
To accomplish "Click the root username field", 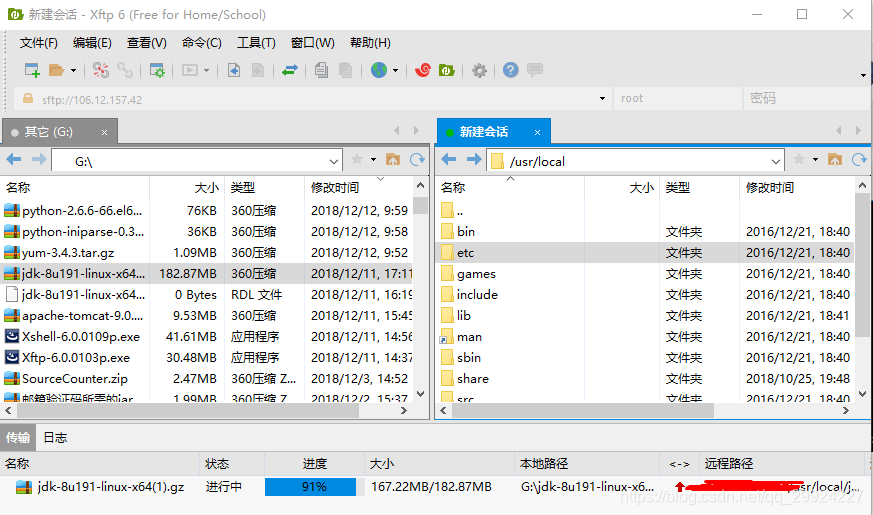I will 678,99.
